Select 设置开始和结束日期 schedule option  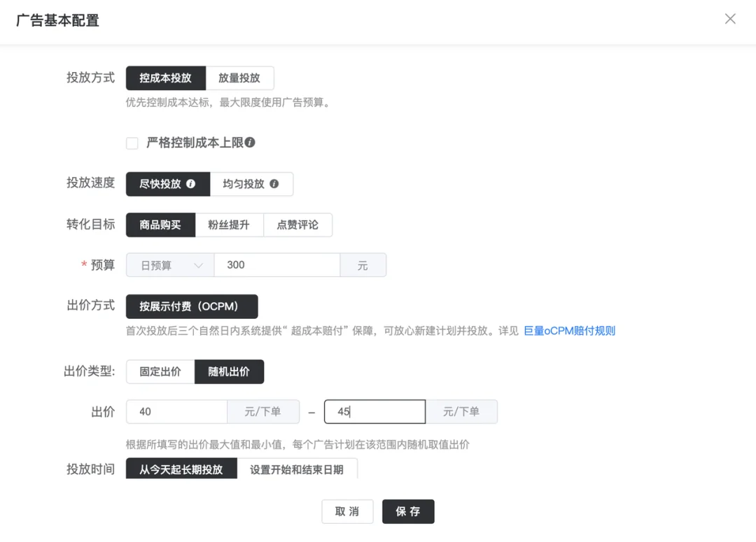(x=297, y=469)
